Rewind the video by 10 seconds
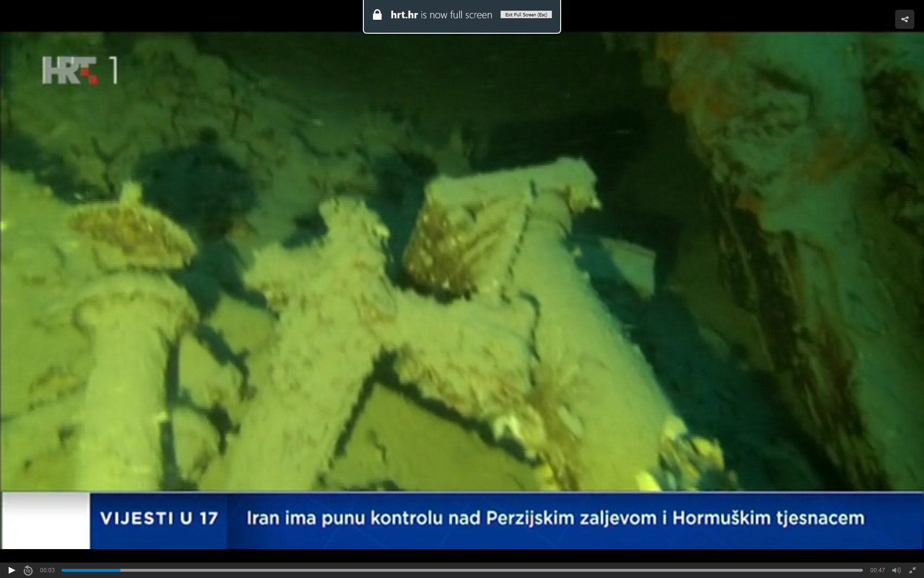Viewport: 924px width, 578px height. (28, 570)
